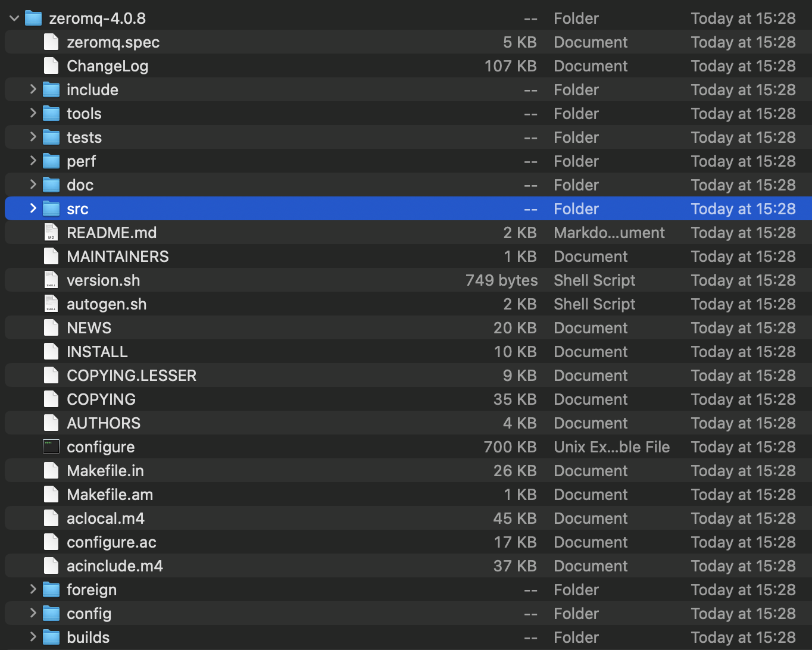This screenshot has width=812, height=650.
Task: Expand the tests folder
Action: (33, 137)
